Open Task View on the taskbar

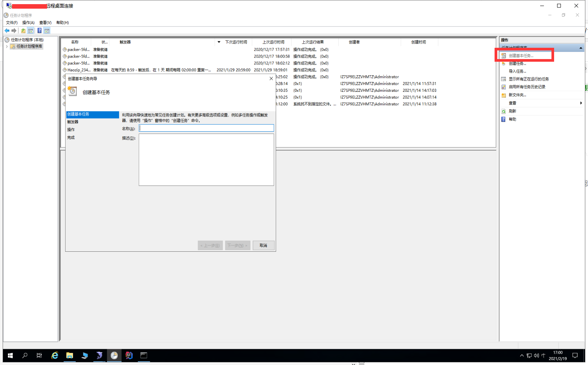[39, 355]
